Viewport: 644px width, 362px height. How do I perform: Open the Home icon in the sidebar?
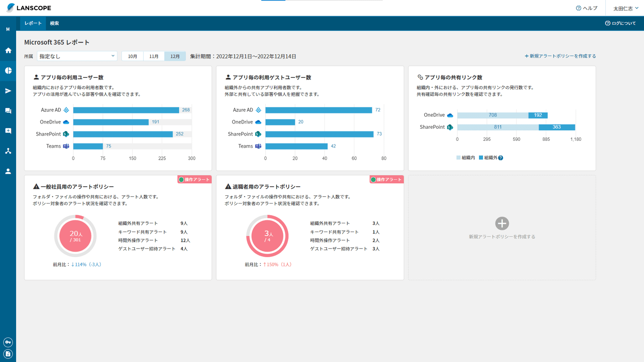[x=8, y=50]
